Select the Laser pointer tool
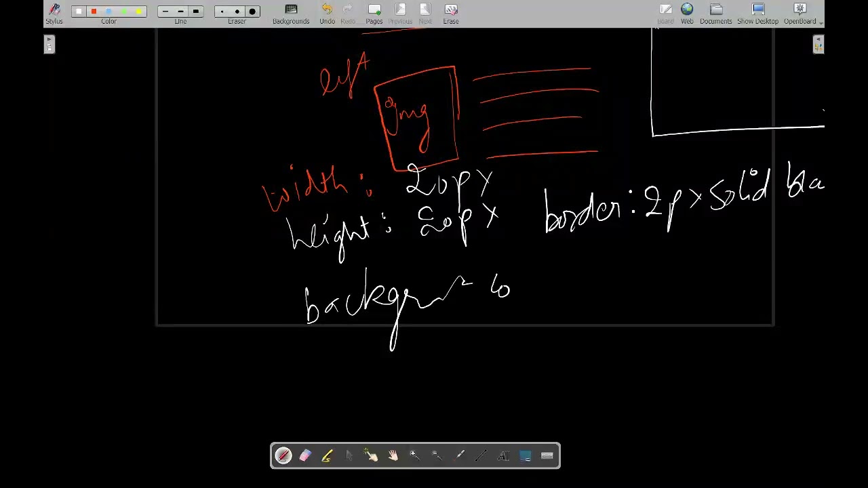The image size is (868, 488). (459, 455)
